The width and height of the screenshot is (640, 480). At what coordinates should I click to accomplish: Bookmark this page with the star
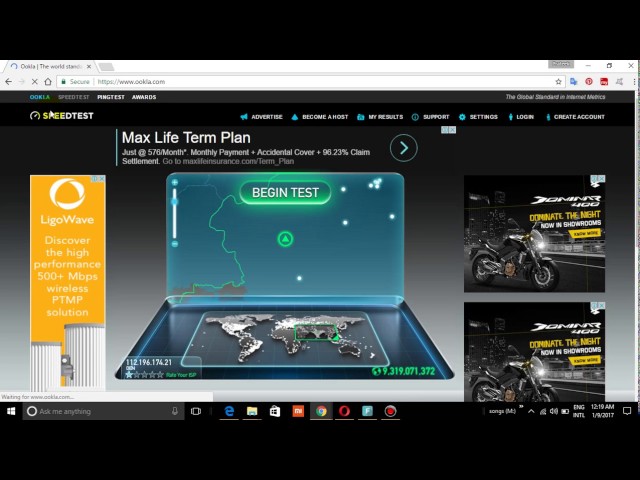click(558, 82)
